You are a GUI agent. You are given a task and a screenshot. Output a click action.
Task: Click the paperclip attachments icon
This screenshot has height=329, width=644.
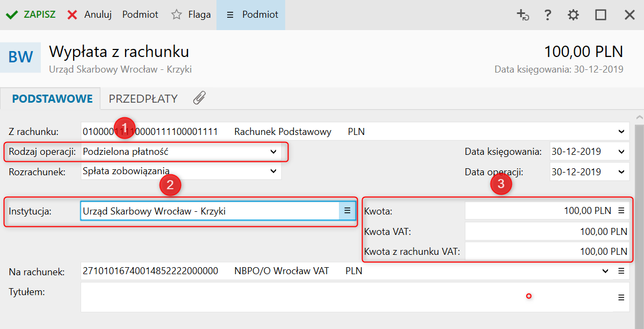click(x=199, y=98)
